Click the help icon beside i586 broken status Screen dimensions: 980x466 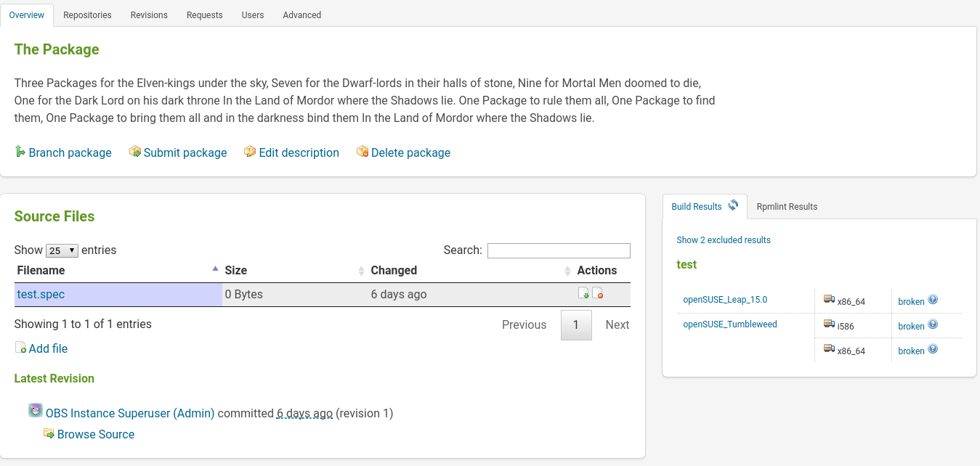click(933, 324)
